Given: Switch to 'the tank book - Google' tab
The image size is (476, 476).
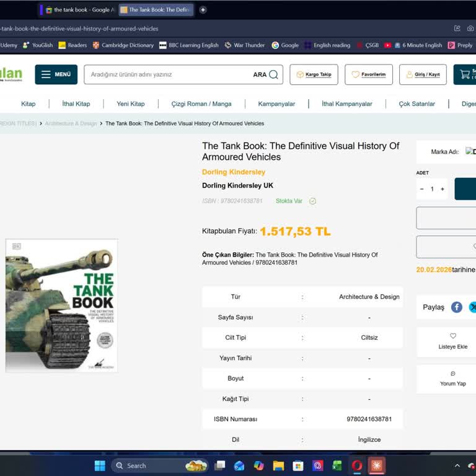Looking at the screenshot, I should pos(76,10).
